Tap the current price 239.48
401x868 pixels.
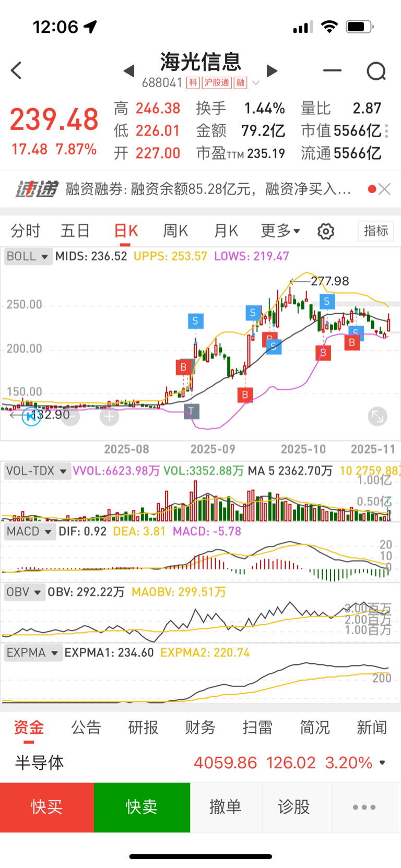(x=54, y=120)
